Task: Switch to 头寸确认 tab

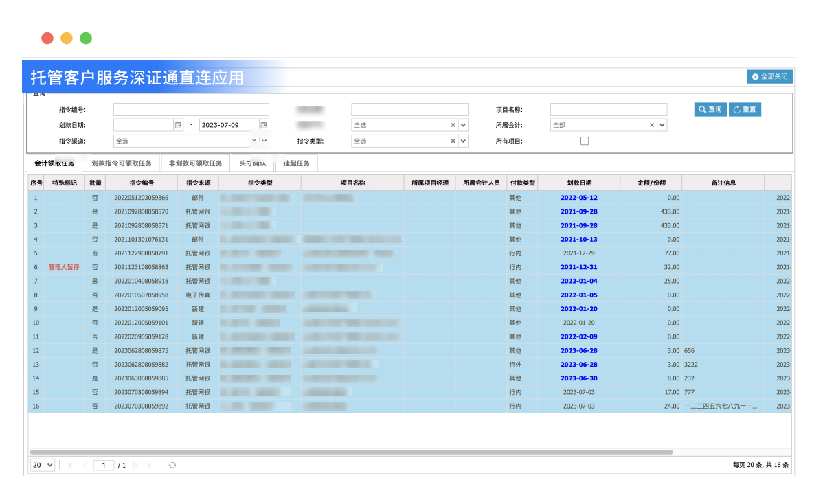Action: (252, 163)
